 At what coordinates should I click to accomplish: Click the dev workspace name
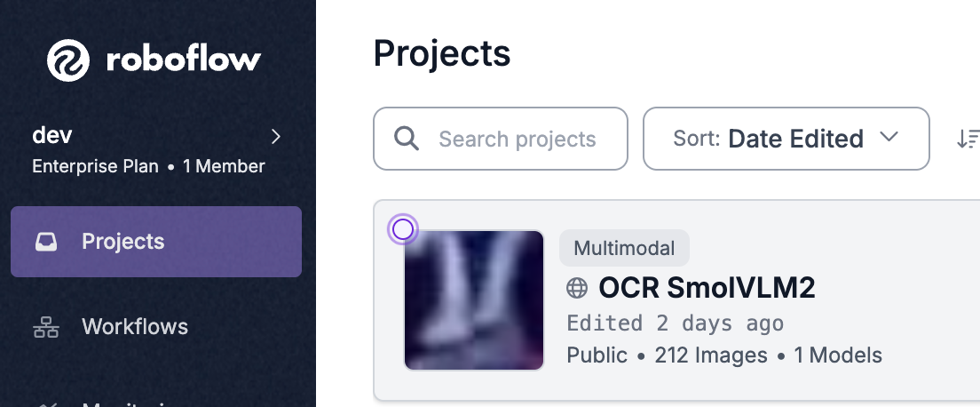click(x=52, y=135)
